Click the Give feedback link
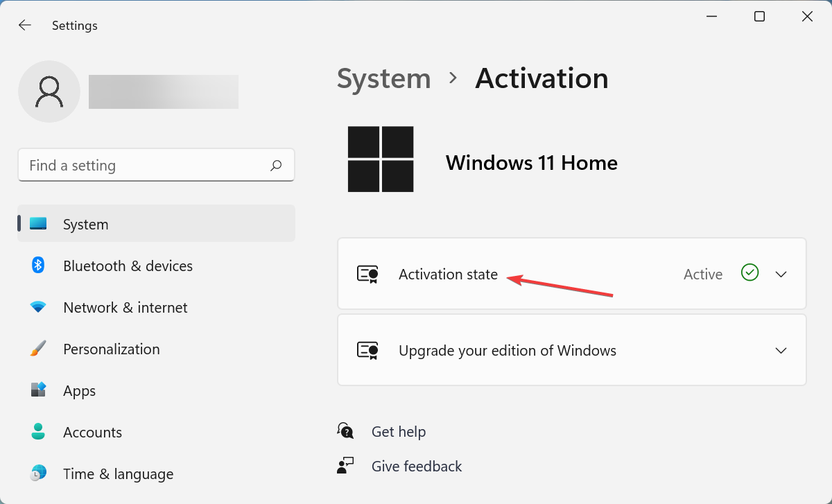 [x=417, y=466]
